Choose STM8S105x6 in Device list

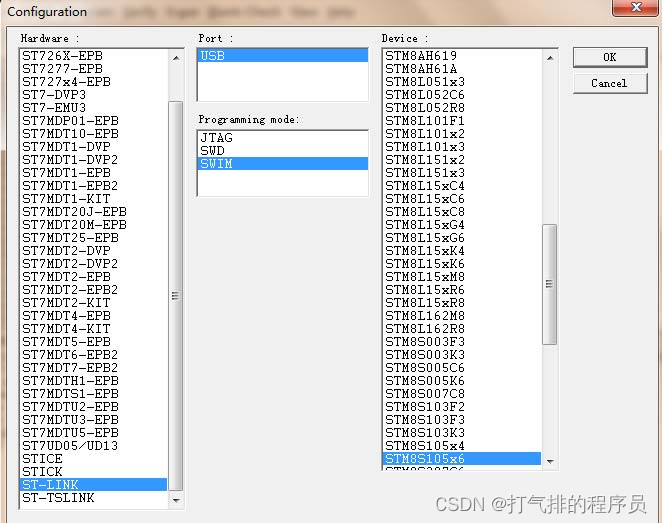(x=462, y=458)
